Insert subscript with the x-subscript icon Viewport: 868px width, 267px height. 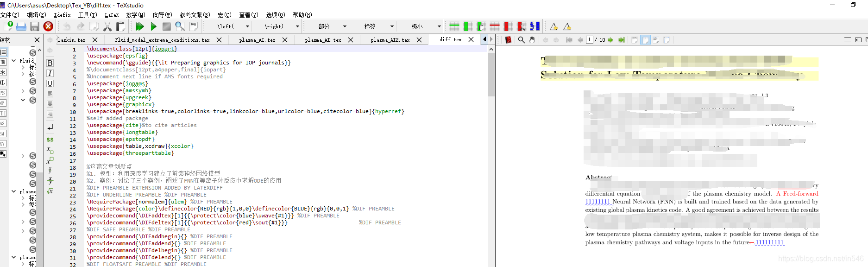coord(50,150)
